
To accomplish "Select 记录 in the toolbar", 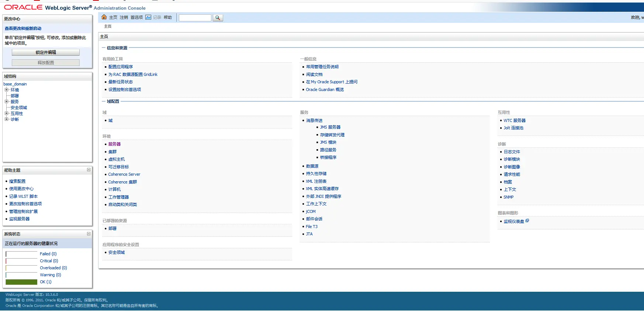I will pos(157,17).
